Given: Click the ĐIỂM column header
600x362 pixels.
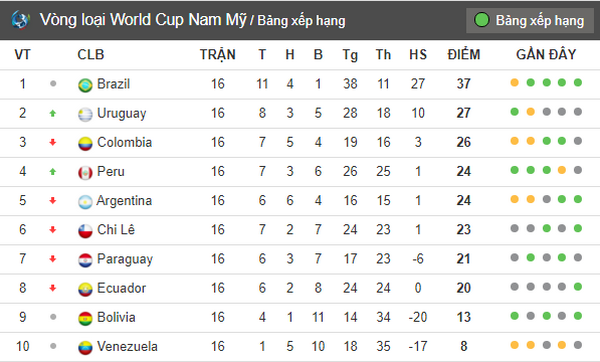Looking at the screenshot, I should pos(464,54).
